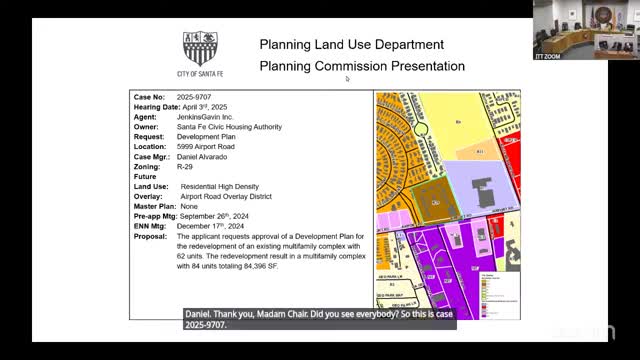Screen dimensions: 640x360
Task: Click 'CITY OF SANTA FE' text under logo
Action: [200, 74]
